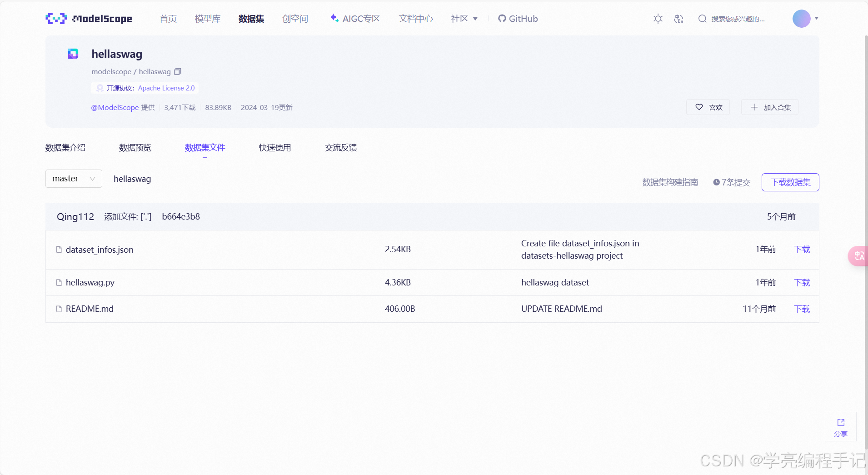Image resolution: width=868 pixels, height=475 pixels.
Task: Click the 分享 share icon at bottom right
Action: 840,426
